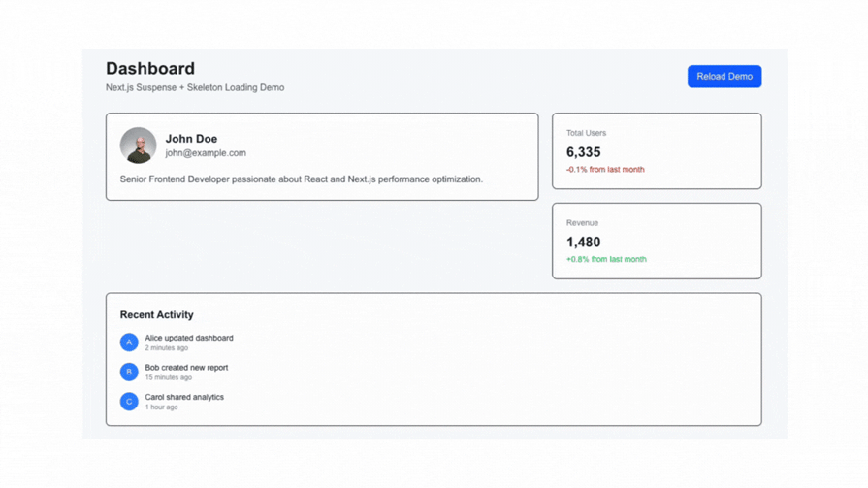The height and width of the screenshot is (488, 868).
Task: Click the Senior Frontend Developer bio text
Action: tap(301, 179)
